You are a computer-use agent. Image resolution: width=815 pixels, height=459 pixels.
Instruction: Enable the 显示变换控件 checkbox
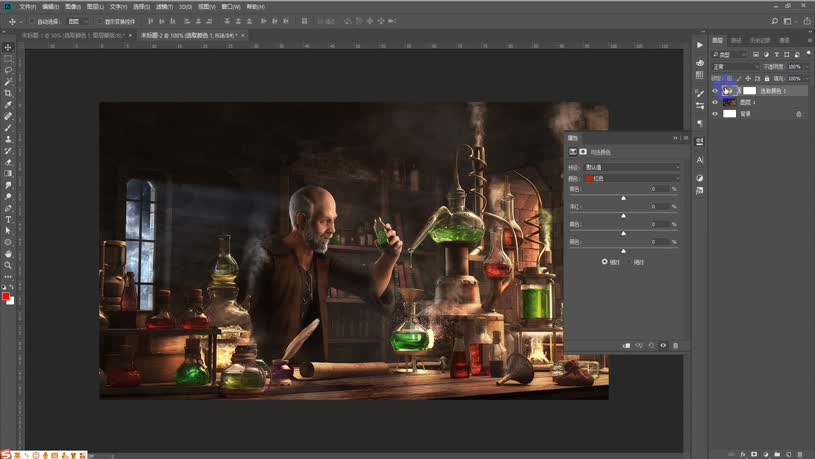point(100,21)
